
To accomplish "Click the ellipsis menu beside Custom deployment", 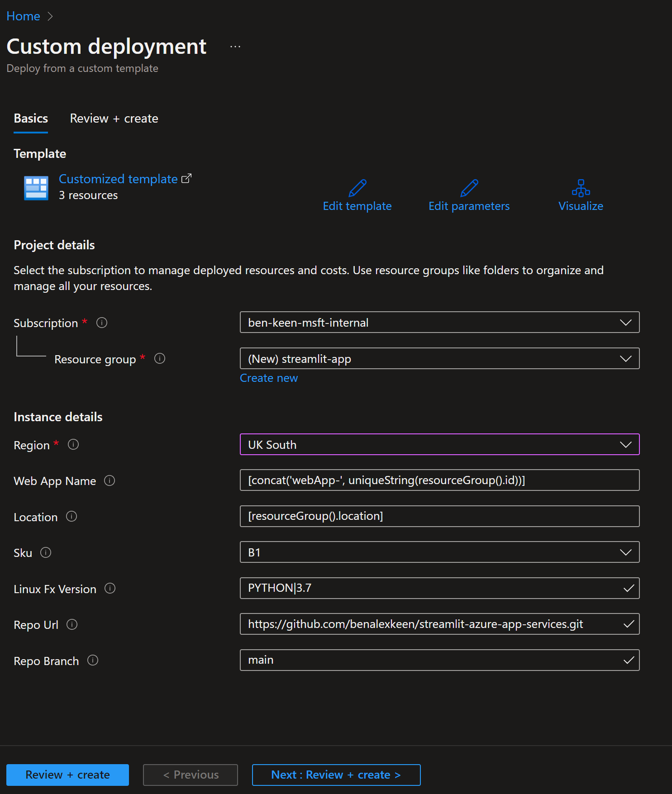I will [235, 47].
